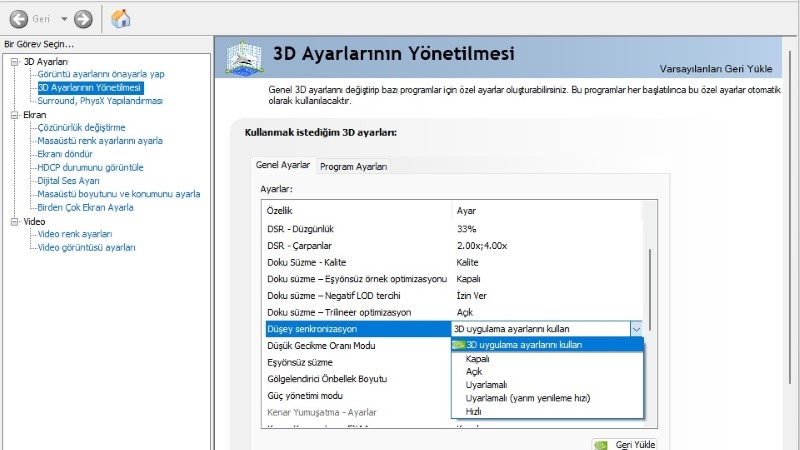
Task: Toggle the Düşey senkronizasyon dropdown arrow
Action: tap(636, 329)
